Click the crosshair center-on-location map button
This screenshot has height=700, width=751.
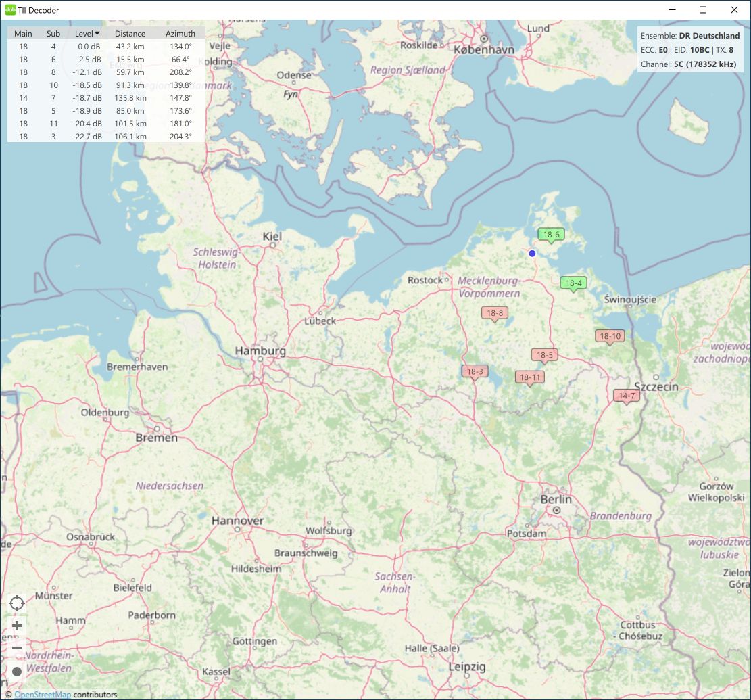[17, 603]
